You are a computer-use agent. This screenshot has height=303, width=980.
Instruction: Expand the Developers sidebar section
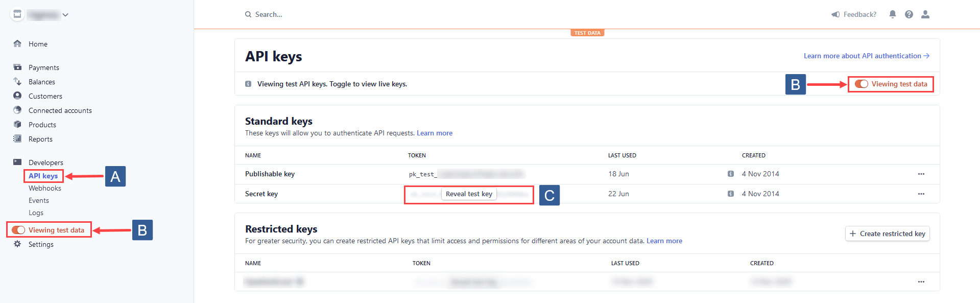click(x=46, y=162)
